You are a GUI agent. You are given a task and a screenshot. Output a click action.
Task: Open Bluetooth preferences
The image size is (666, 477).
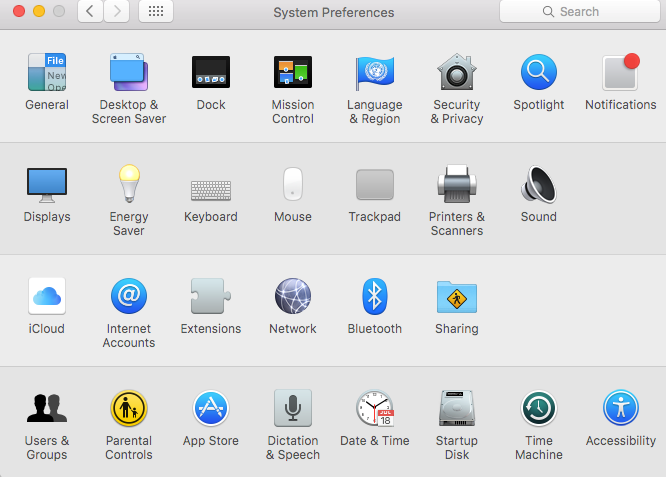pos(375,296)
